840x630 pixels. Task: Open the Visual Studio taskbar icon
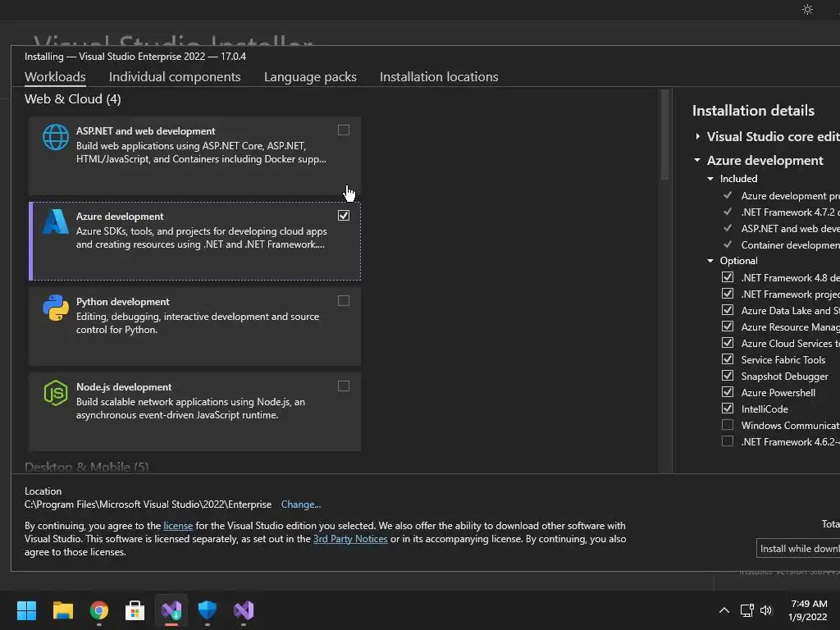[x=244, y=610]
